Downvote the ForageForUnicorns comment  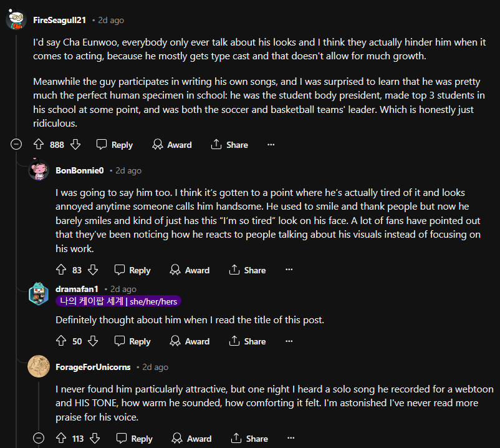click(x=95, y=439)
